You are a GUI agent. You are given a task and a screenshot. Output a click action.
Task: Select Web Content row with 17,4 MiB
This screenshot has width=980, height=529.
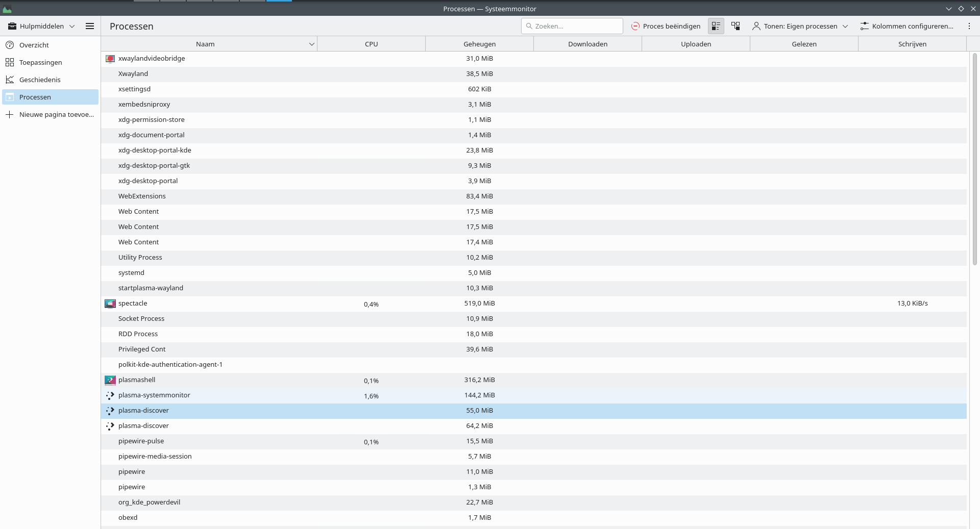(533, 242)
